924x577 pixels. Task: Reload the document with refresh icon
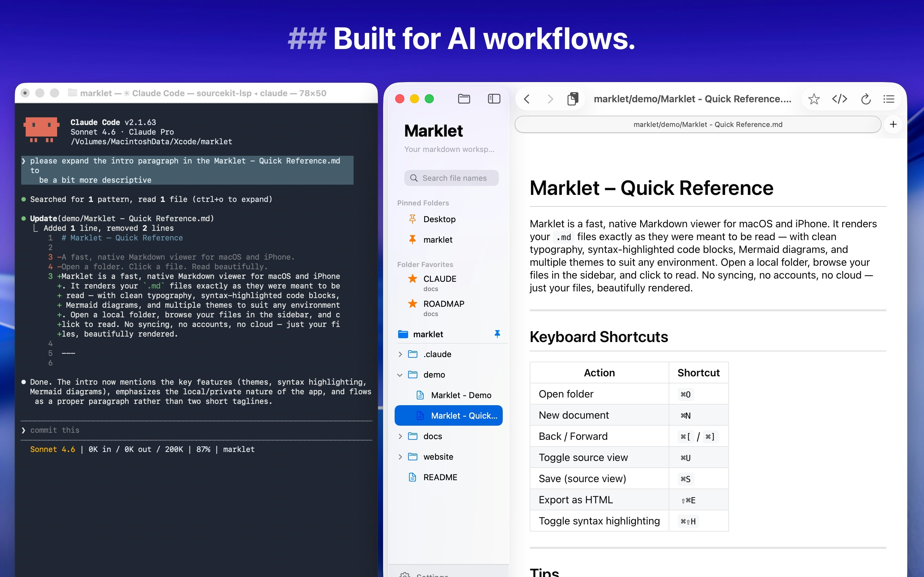pos(866,99)
